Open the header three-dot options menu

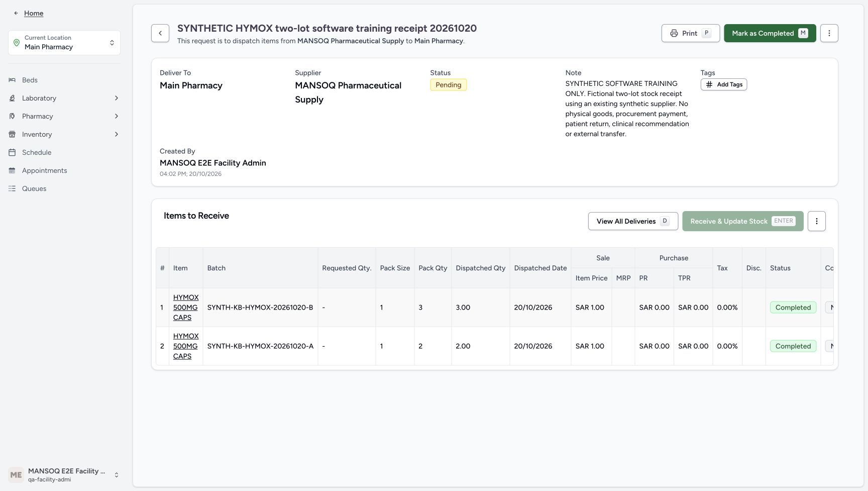(x=829, y=33)
